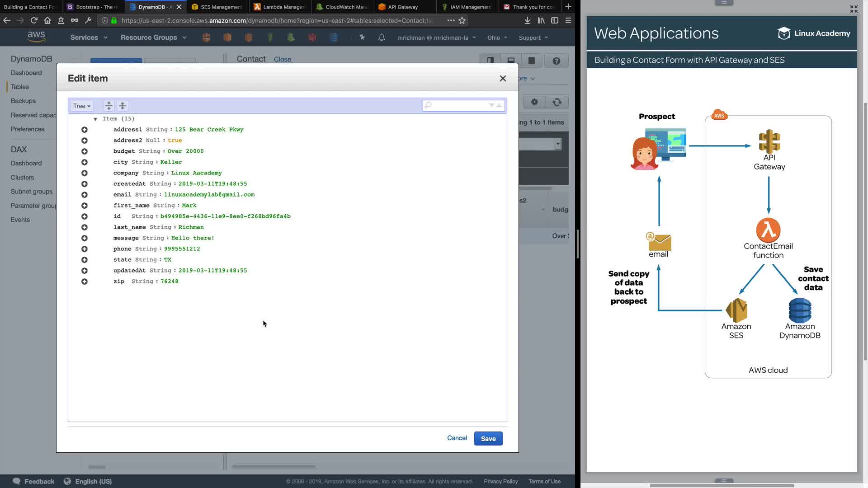Switch to the API Gateway browser tab
Viewport: 868px width, 488px height.
[402, 7]
